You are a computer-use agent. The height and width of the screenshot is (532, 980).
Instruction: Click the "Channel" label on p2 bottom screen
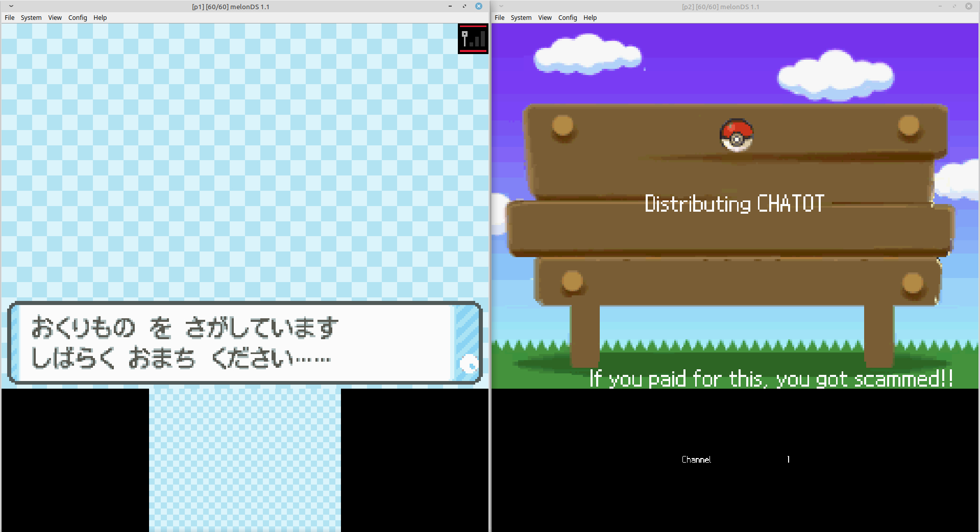tap(696, 460)
